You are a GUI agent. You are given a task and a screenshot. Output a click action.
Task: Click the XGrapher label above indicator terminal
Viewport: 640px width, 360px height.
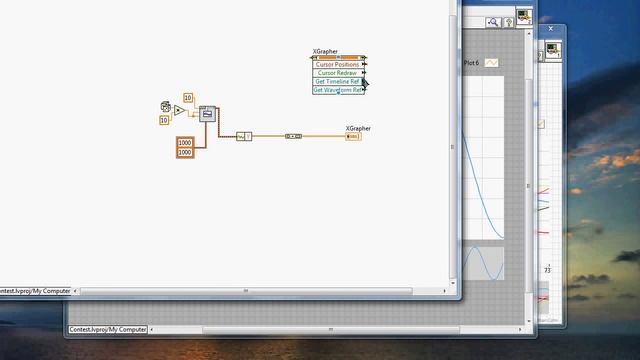(358, 128)
